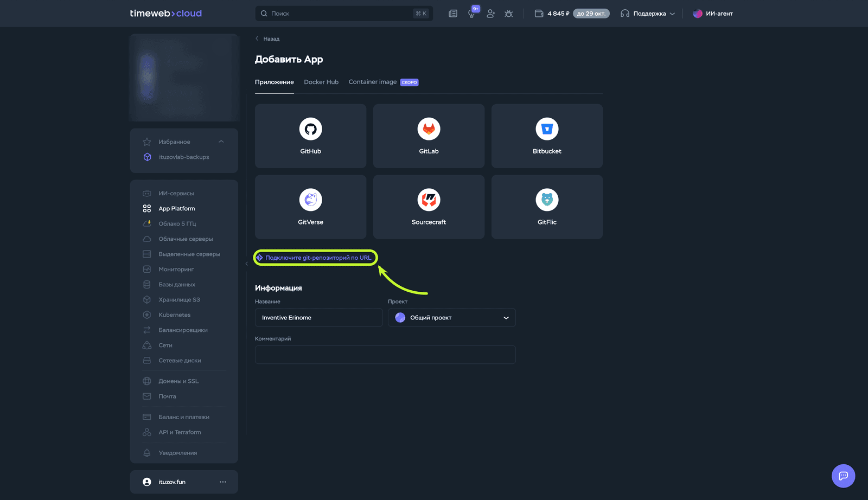
Task: Switch to the Приложение tab
Action: [x=275, y=82]
